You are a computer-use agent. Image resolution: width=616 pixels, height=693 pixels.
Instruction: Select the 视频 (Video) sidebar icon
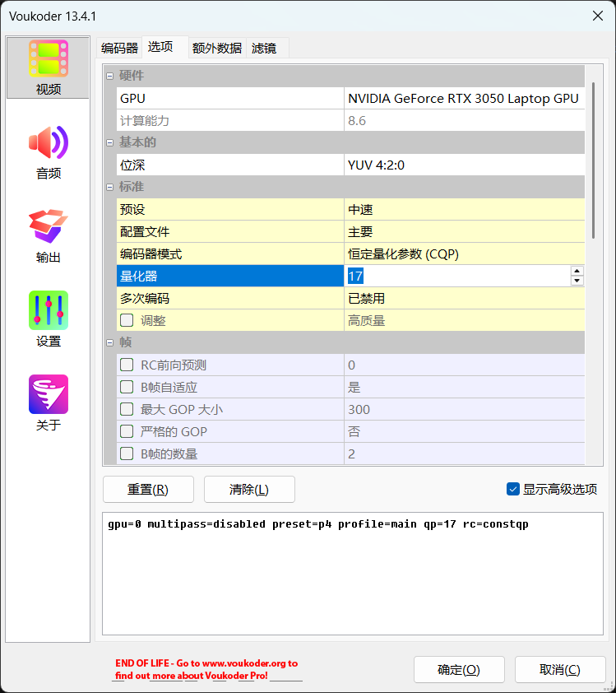coord(49,67)
